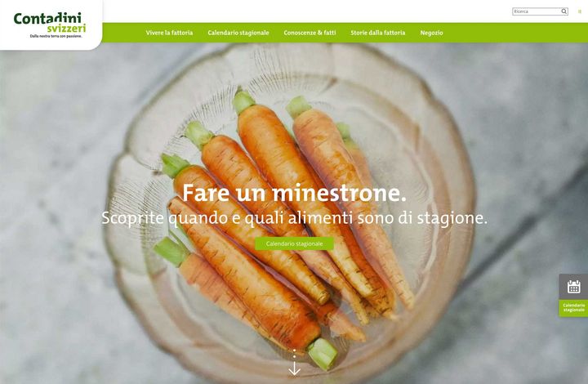Focus the Ricerca search field
The image size is (588, 384).
pyautogui.click(x=537, y=11)
